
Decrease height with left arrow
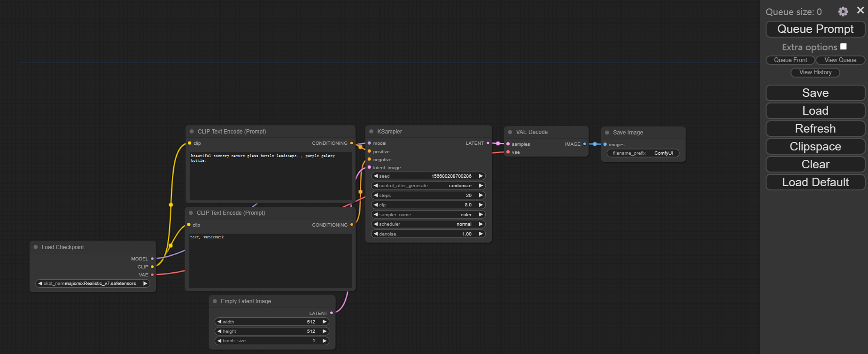click(219, 331)
